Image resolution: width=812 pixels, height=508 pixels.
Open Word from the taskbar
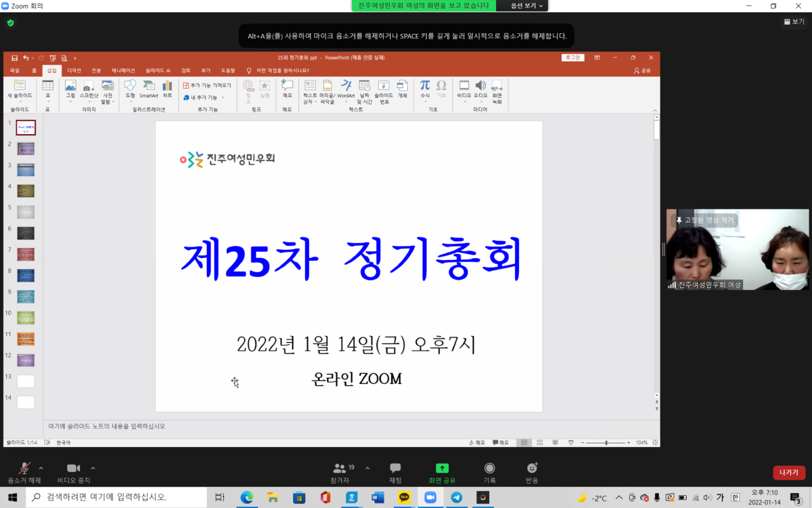(x=378, y=498)
